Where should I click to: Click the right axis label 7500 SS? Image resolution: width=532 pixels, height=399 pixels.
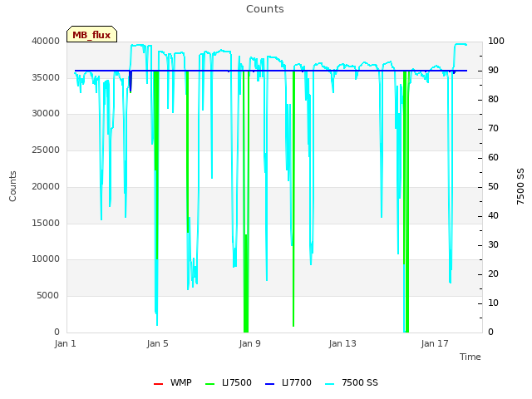[x=520, y=186]
